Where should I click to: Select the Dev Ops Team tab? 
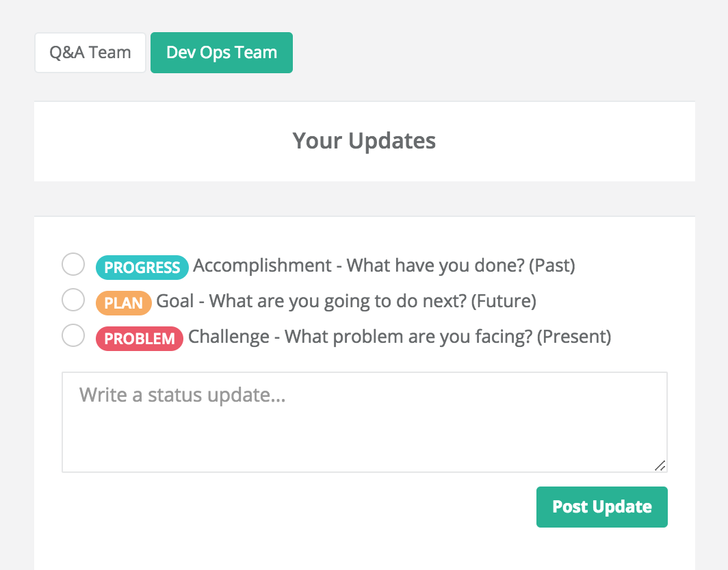coord(222,53)
